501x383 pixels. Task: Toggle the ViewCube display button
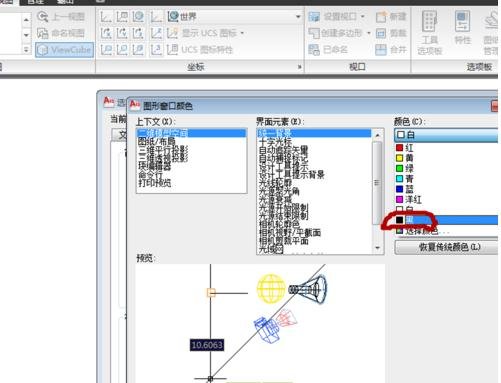pyautogui.click(x=64, y=50)
